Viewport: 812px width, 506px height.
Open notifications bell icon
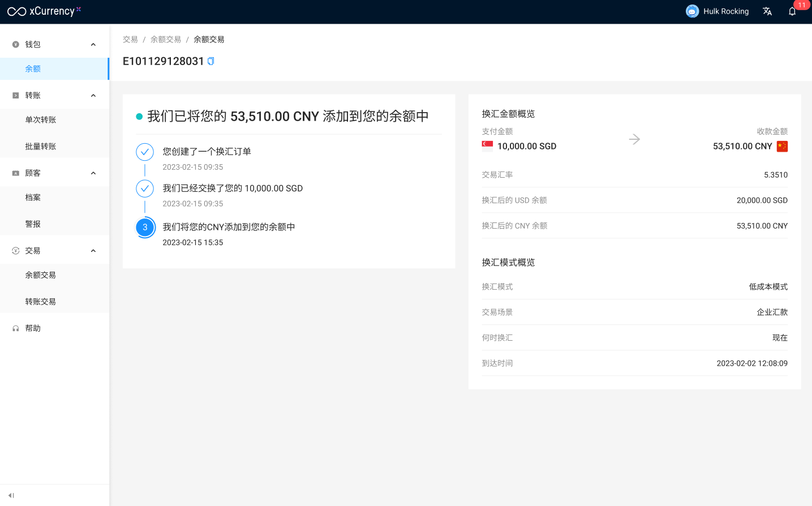pos(792,11)
